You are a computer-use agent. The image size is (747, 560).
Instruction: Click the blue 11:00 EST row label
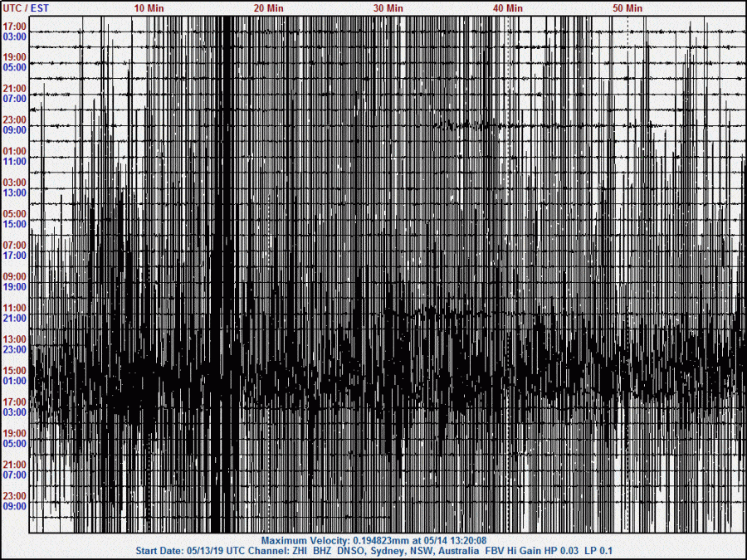tap(15, 161)
